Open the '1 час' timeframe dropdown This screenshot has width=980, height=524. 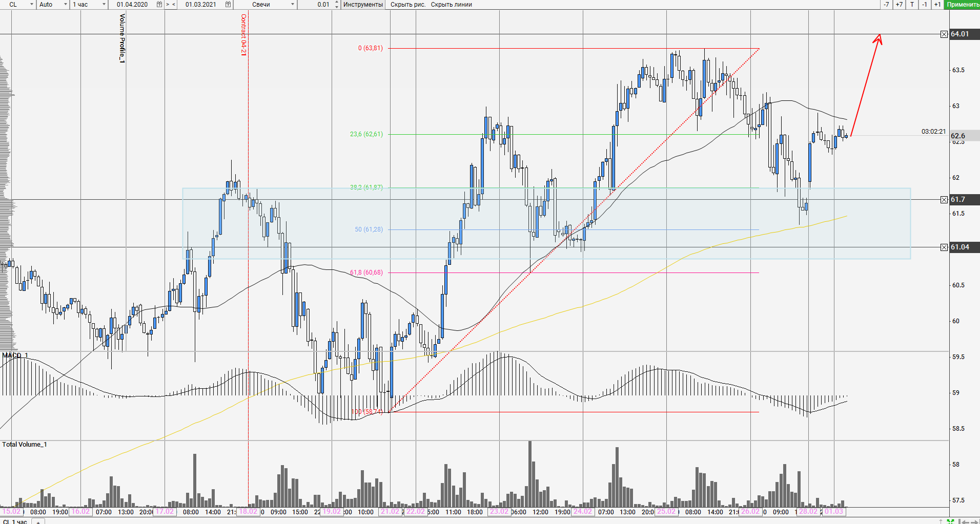click(104, 5)
